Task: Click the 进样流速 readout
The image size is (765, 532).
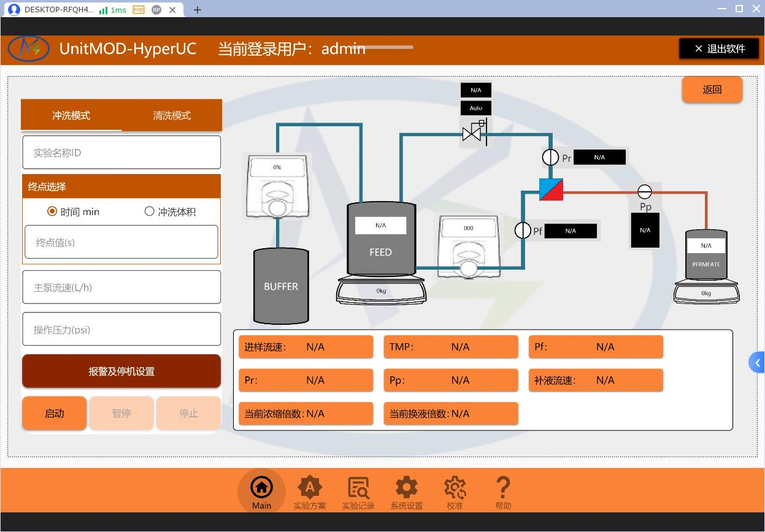Action: coord(306,347)
